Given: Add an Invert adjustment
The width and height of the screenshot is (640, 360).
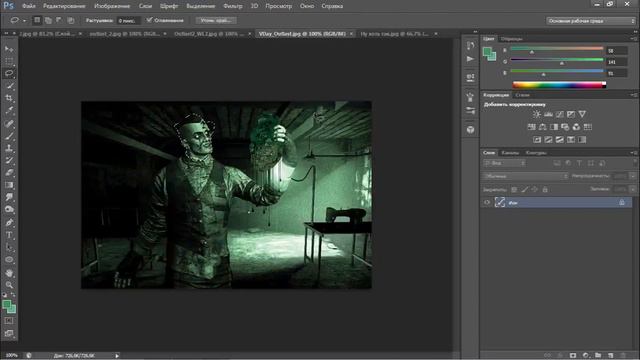Looking at the screenshot, I should pyautogui.click(x=537, y=140).
